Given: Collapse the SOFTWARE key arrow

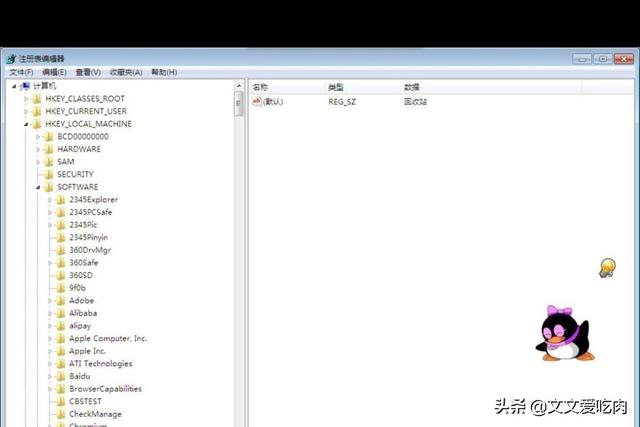Looking at the screenshot, I should [x=38, y=187].
